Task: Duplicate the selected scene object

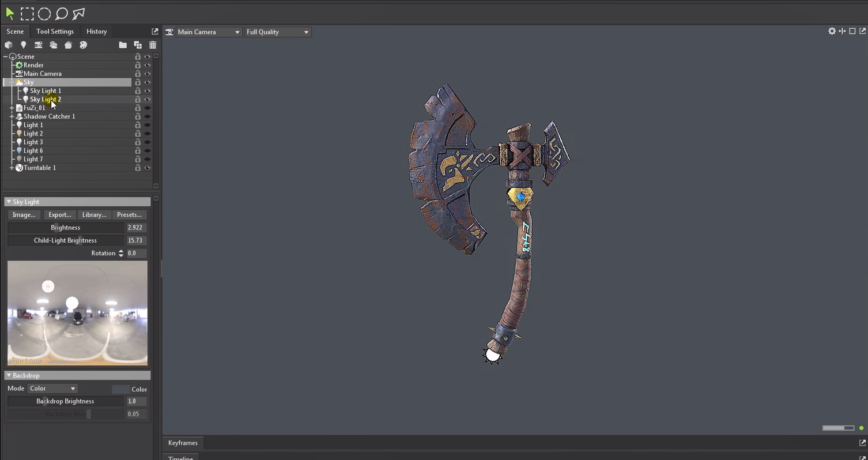Action: [x=138, y=45]
